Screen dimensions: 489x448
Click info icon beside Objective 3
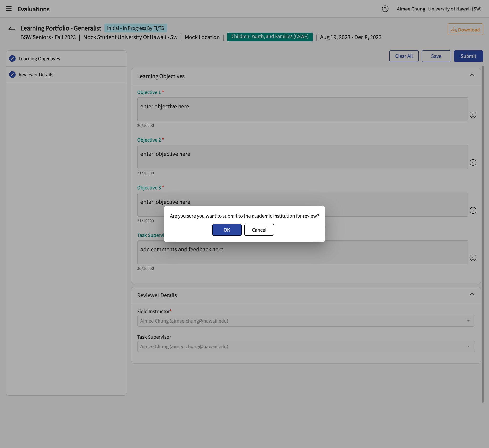pos(473,210)
